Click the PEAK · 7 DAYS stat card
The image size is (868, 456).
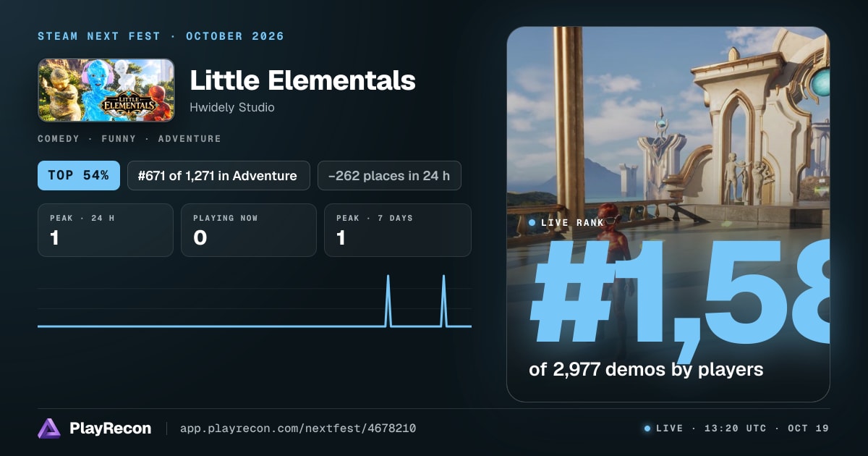point(398,230)
